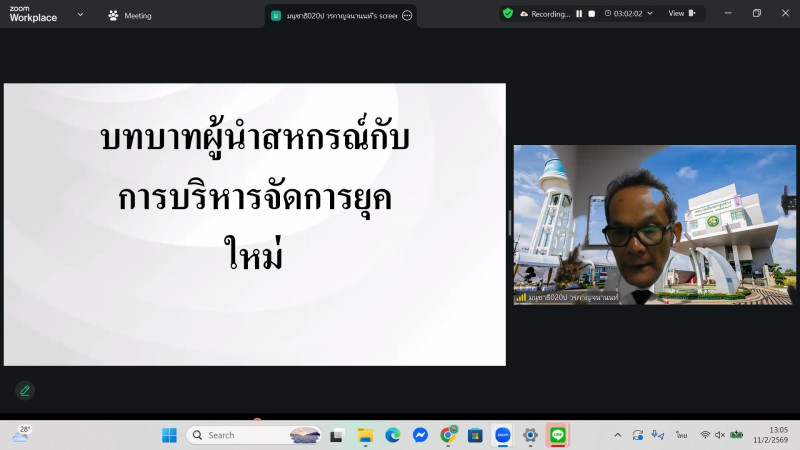Stop the meeting recording
This screenshot has width=800, height=450.
[x=591, y=14]
